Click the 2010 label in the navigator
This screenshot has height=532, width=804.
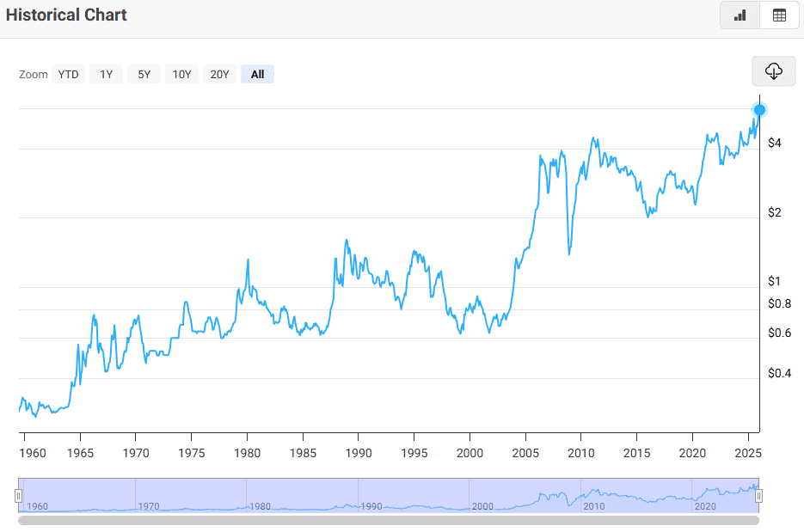click(x=593, y=506)
